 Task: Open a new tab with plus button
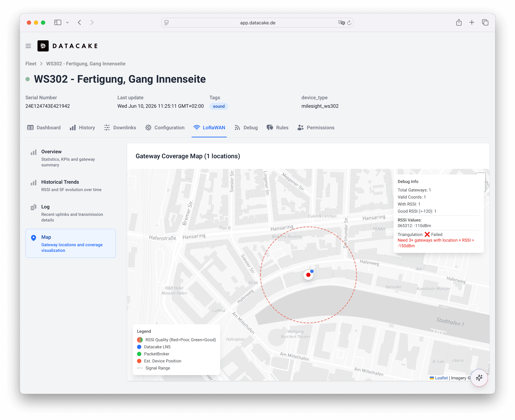472,22
